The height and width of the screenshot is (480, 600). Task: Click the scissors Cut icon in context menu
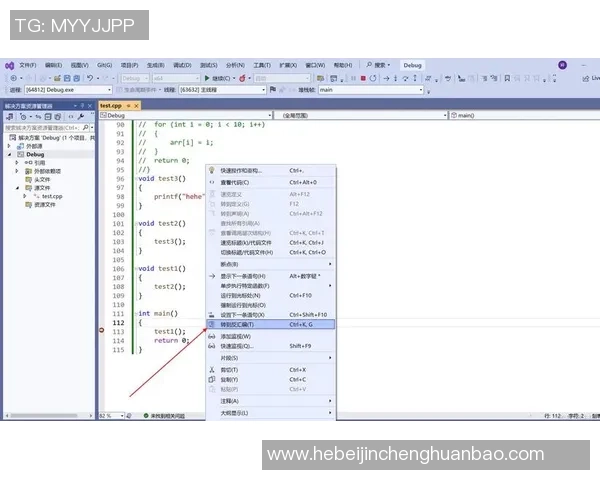(x=211, y=369)
